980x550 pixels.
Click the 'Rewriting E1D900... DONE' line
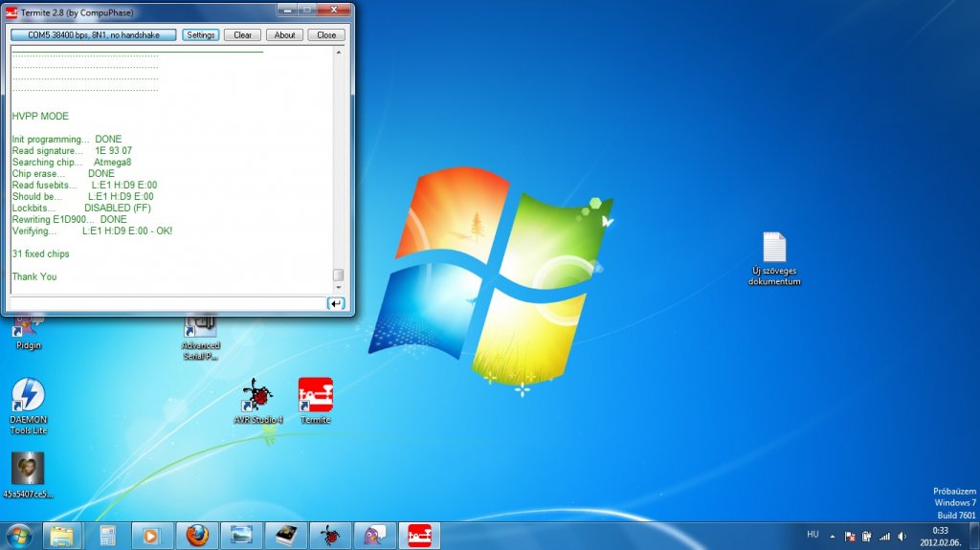69,219
